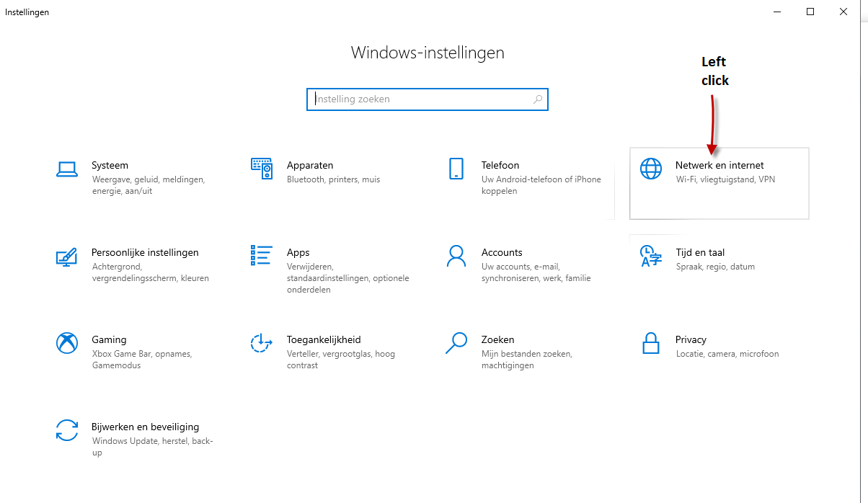Click the Netwerk en internet globe icon
868x503 pixels.
[651, 169]
